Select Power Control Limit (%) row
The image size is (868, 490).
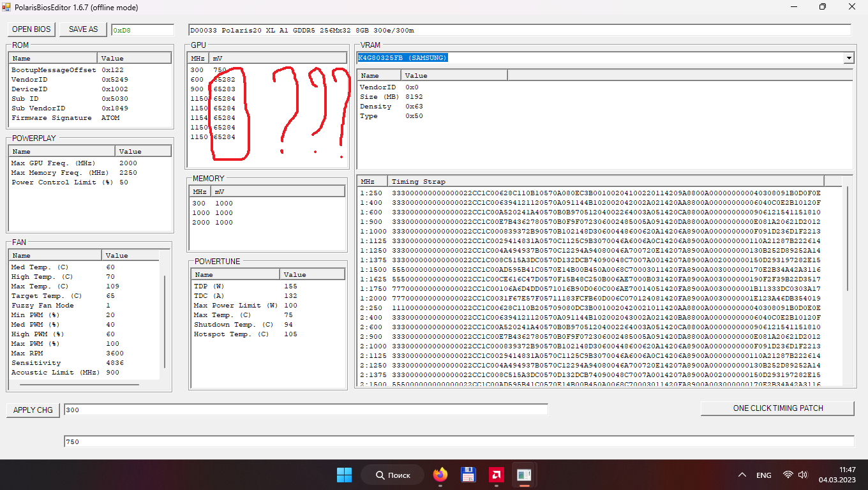click(x=91, y=182)
